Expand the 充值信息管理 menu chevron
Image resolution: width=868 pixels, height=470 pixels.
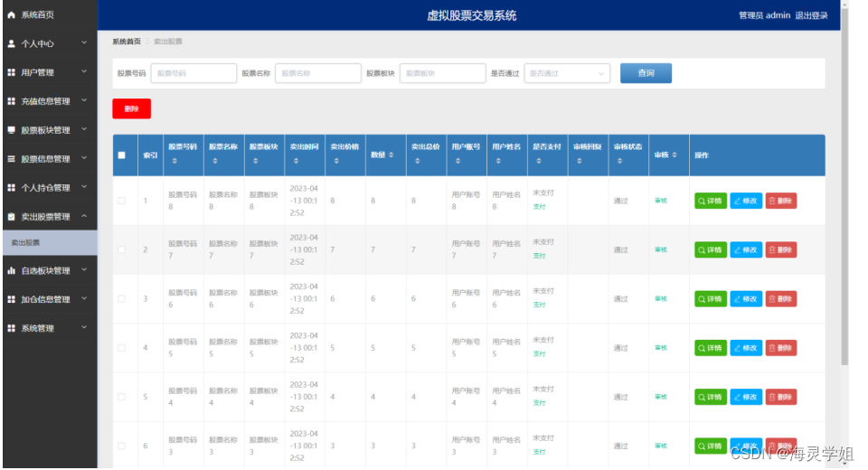pyautogui.click(x=84, y=100)
